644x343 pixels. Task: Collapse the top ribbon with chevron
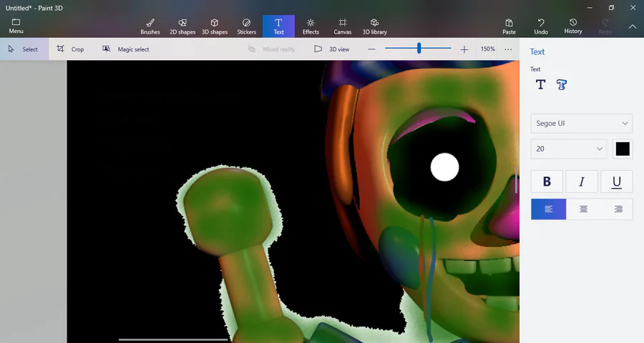coord(633,26)
